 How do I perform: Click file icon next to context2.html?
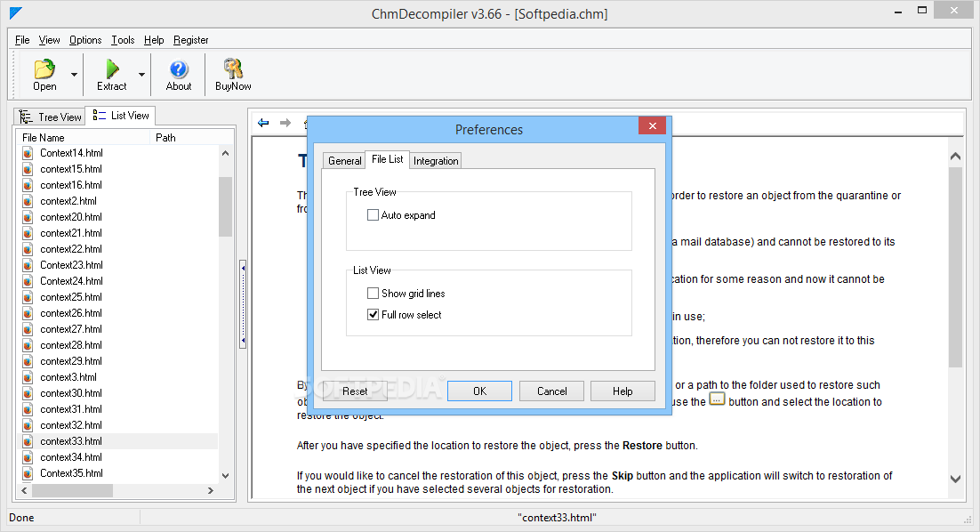tap(28, 201)
